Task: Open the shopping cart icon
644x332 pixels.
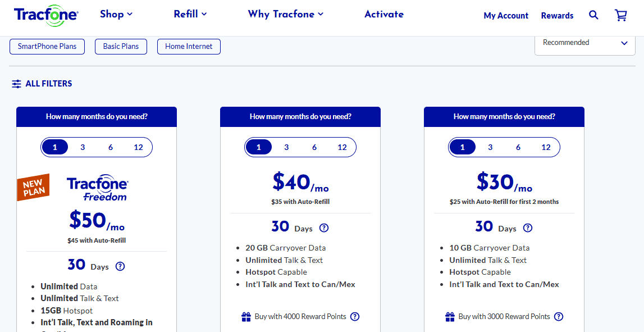Action: (x=620, y=15)
